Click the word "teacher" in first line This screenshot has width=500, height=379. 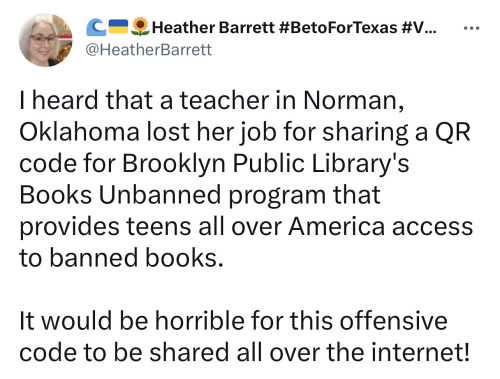(x=224, y=100)
